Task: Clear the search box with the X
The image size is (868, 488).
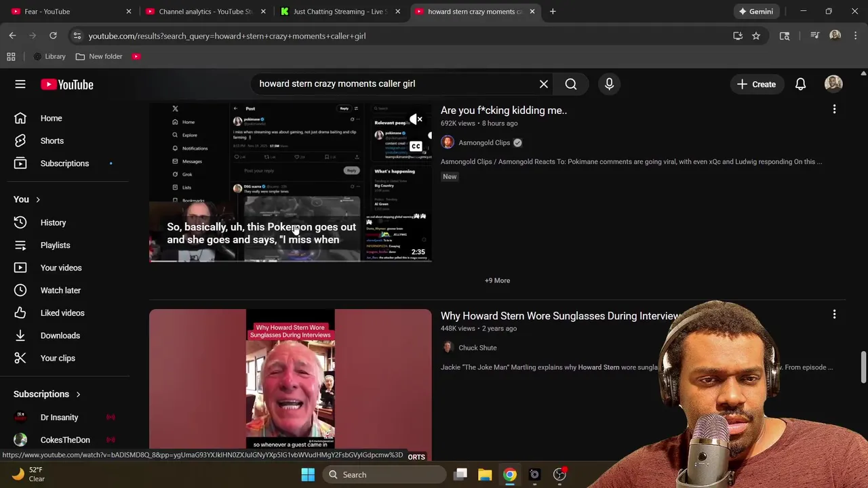Action: [544, 84]
